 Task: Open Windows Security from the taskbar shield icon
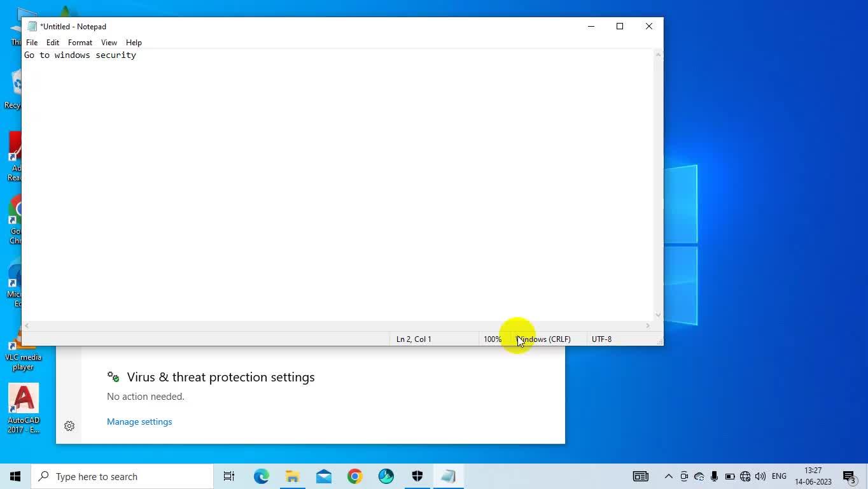click(x=417, y=476)
